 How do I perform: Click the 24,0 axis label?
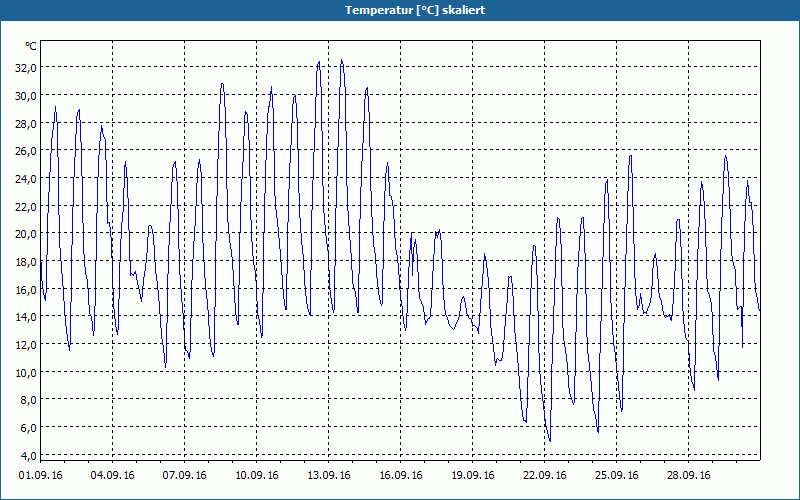(x=26, y=179)
